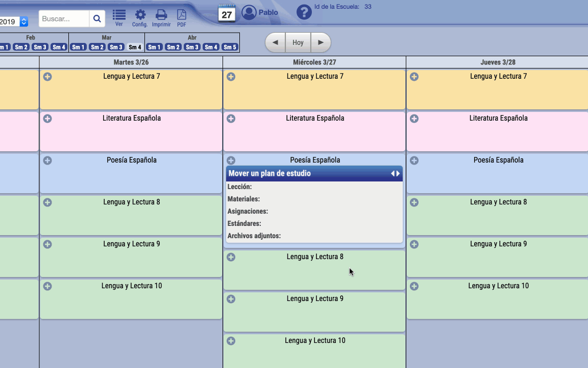Add plan to Martes Lengua y Lectura 7
Viewport: 588px width, 368px height.
pyautogui.click(x=47, y=77)
